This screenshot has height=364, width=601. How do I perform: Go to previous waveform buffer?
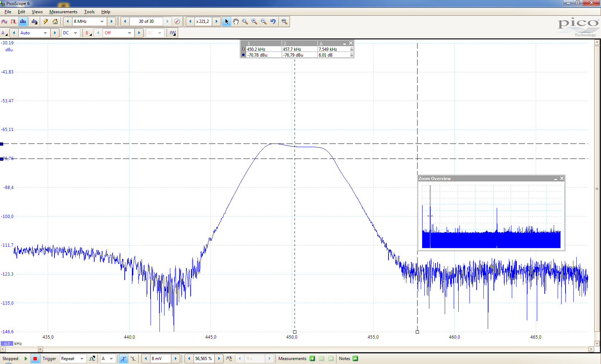pos(125,21)
